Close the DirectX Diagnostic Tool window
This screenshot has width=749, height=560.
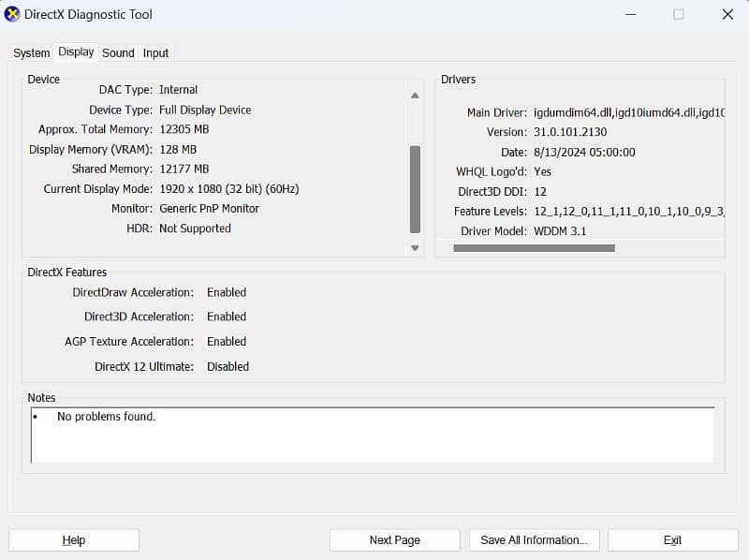click(727, 14)
